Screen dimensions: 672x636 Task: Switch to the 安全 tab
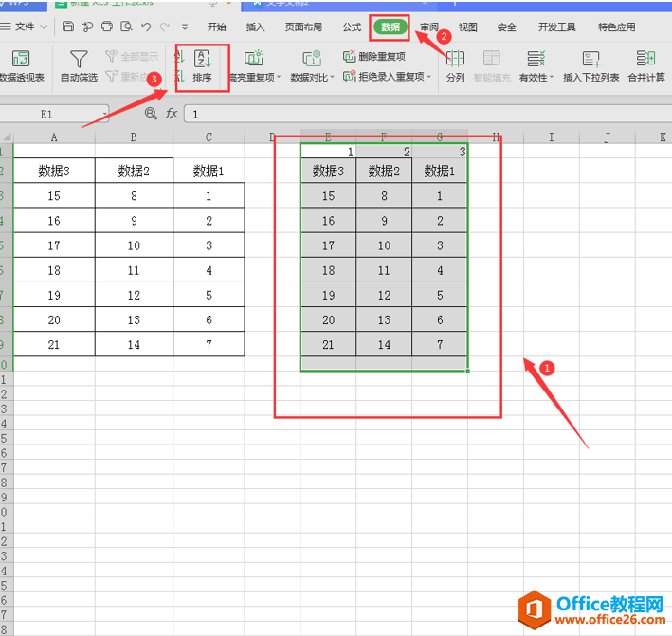[506, 27]
